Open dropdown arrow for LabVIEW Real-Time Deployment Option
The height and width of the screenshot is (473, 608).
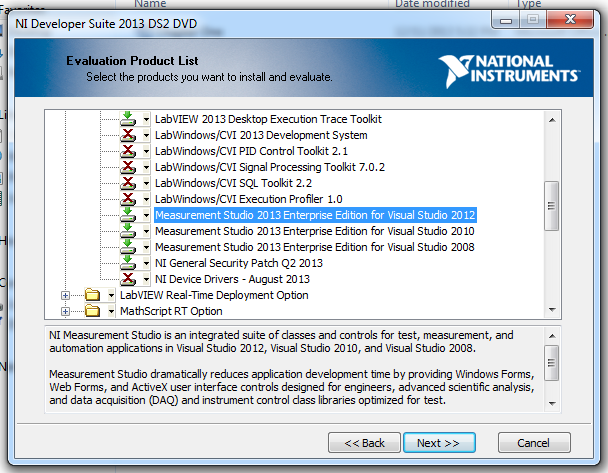coord(111,295)
